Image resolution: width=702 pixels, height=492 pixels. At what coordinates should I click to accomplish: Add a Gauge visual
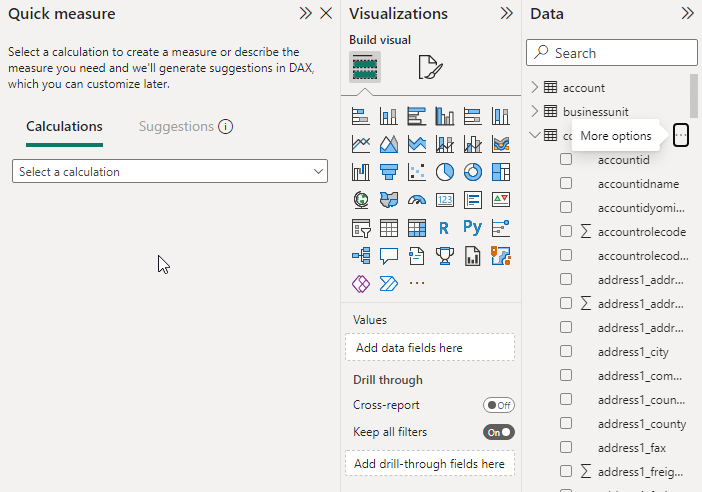[x=417, y=200]
